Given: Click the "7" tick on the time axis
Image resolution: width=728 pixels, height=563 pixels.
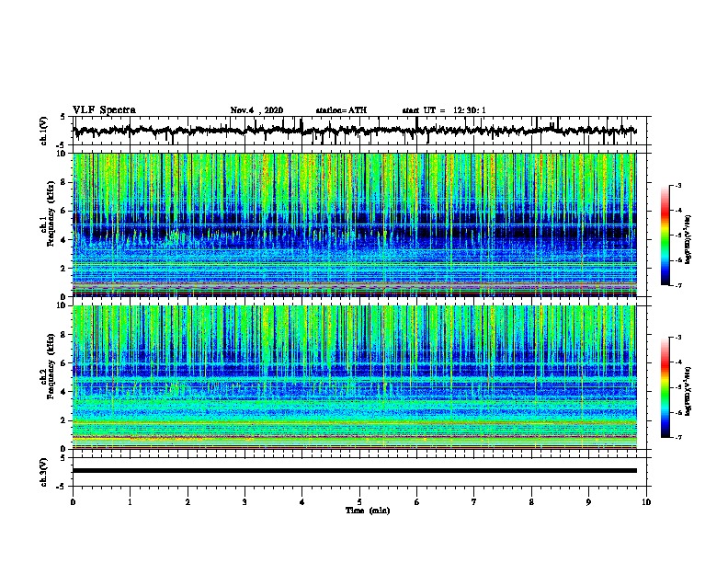Looking at the screenshot, I should [474, 502].
